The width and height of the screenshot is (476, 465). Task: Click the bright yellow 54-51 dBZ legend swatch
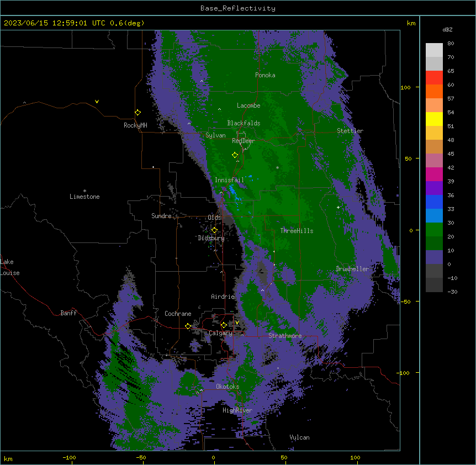434,119
